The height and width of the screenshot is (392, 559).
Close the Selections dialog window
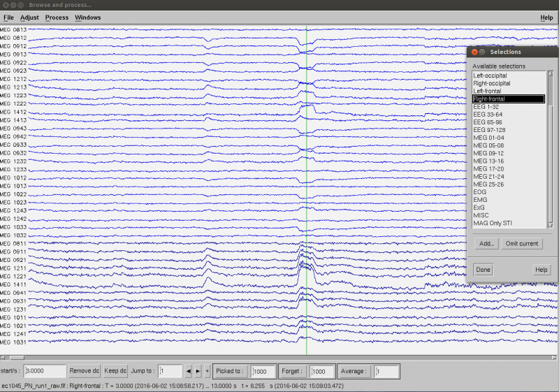(474, 52)
